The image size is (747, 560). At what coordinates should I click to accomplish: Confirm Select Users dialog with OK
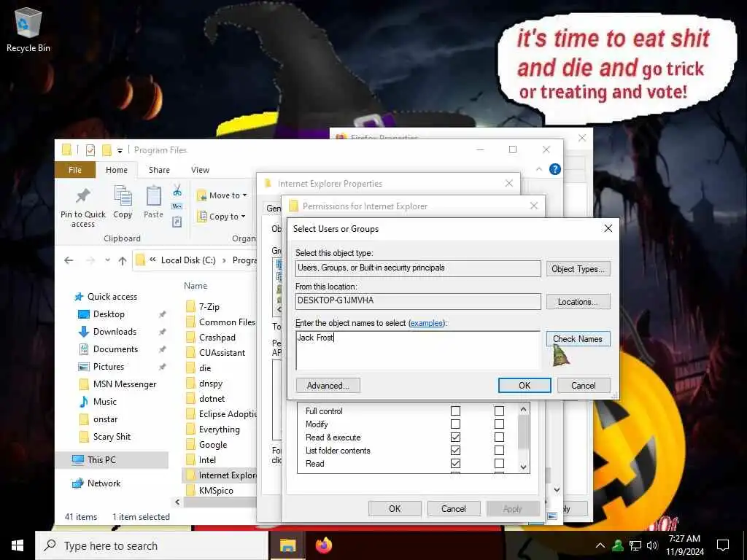tap(525, 385)
